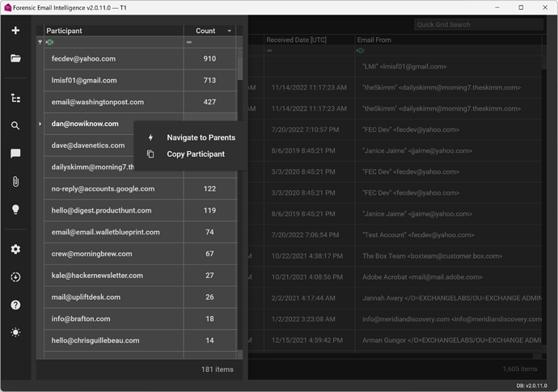Screen dimensions: 558x392
Task: Open the Count column dropdown arrow
Action: [229, 32]
